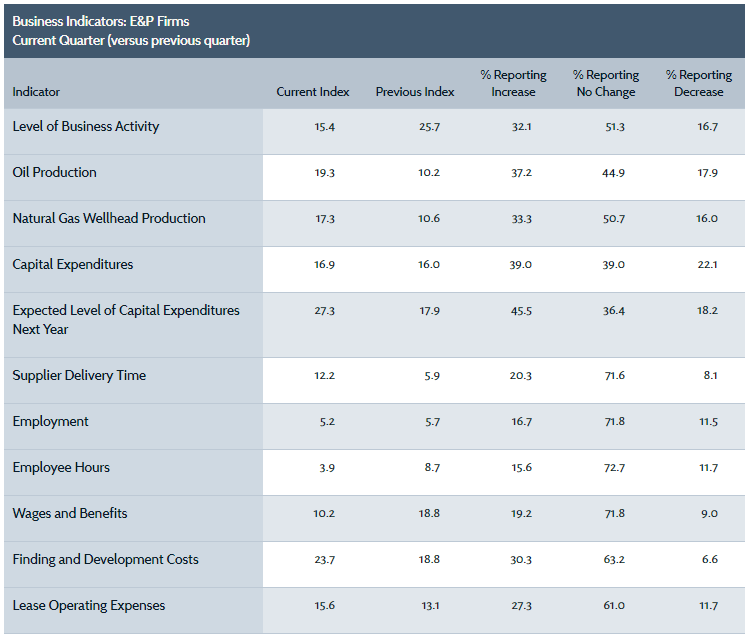Click the "Capital Expenditures" row label
The width and height of the screenshot is (751, 636).
(x=73, y=265)
